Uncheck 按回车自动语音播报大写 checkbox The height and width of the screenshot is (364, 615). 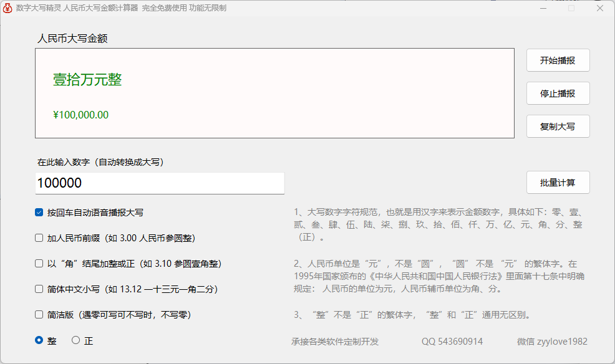pos(39,213)
